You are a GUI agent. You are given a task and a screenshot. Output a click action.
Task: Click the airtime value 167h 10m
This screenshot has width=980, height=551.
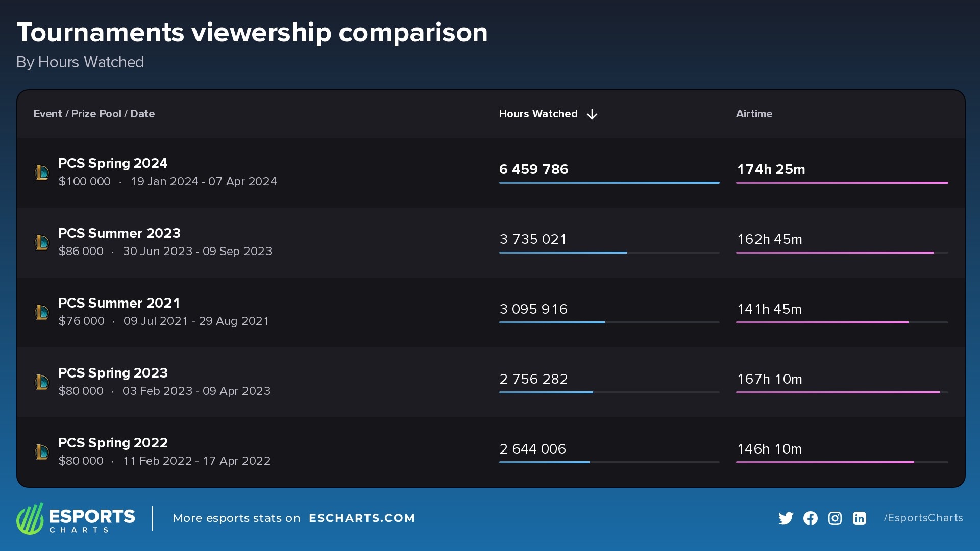769,379
